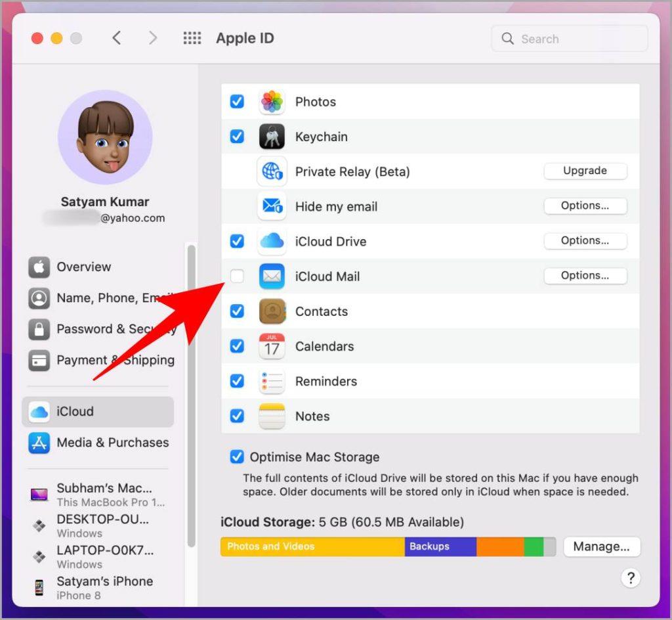
Task: Enable the iCloud Mail checkbox
Action: point(237,276)
